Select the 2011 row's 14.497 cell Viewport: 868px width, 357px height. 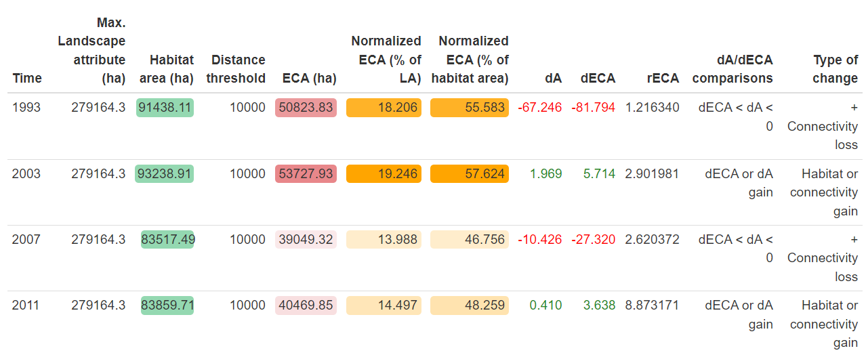coord(384,306)
